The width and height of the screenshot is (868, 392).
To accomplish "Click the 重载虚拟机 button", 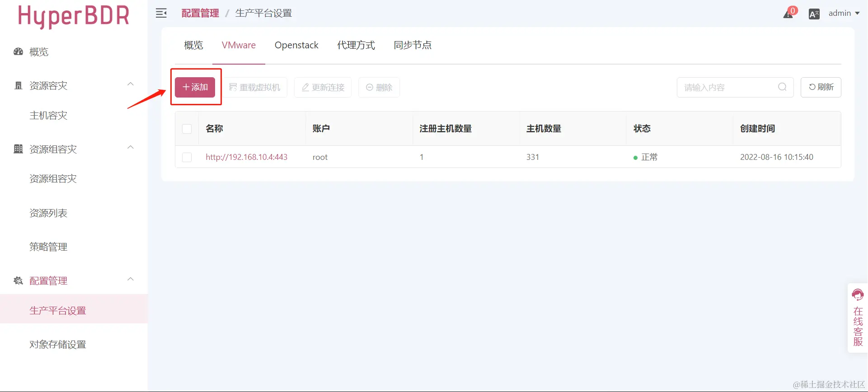I will click(x=255, y=87).
